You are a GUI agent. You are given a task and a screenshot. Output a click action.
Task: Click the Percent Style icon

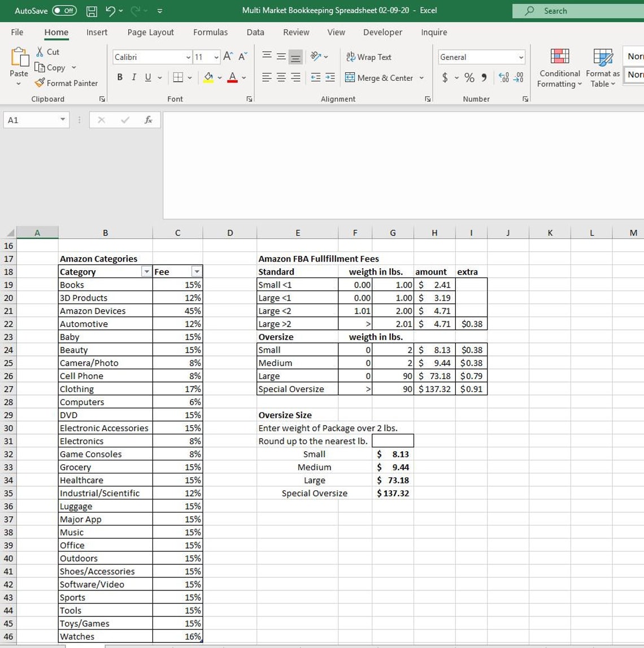pyautogui.click(x=468, y=77)
